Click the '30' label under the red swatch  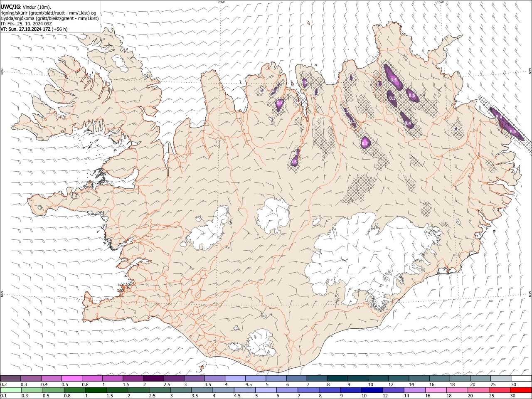(513, 396)
